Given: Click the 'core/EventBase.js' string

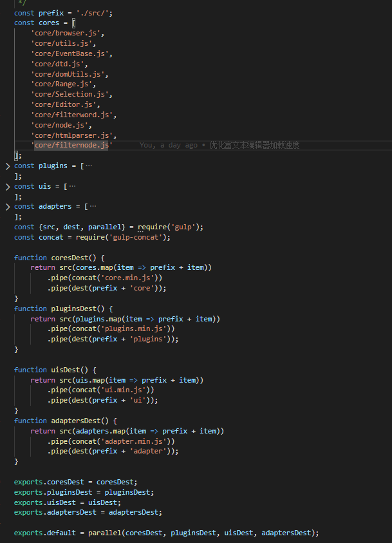Looking at the screenshot, I should 70,53.
